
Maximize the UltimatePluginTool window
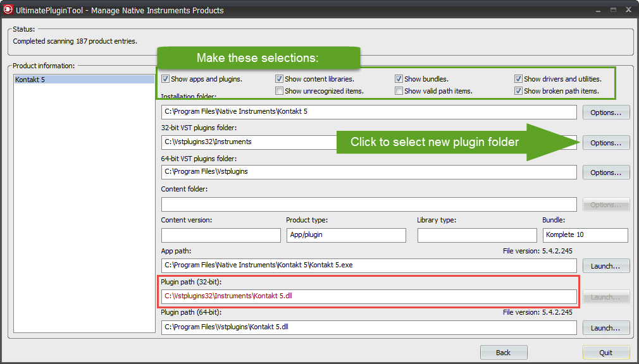pyautogui.click(x=613, y=9)
